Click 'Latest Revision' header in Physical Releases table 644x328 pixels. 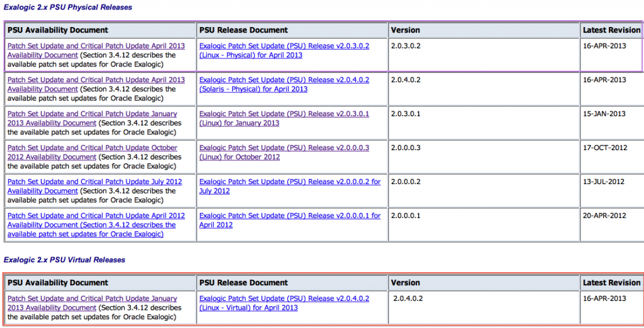(611, 30)
